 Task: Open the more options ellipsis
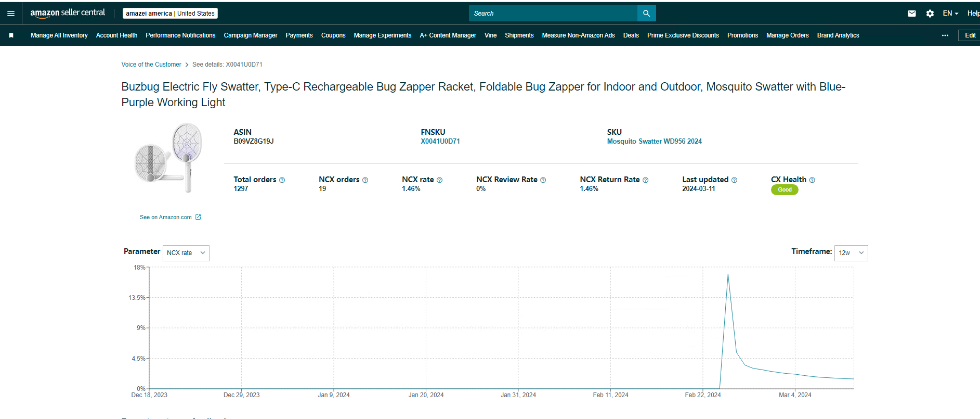click(x=945, y=35)
